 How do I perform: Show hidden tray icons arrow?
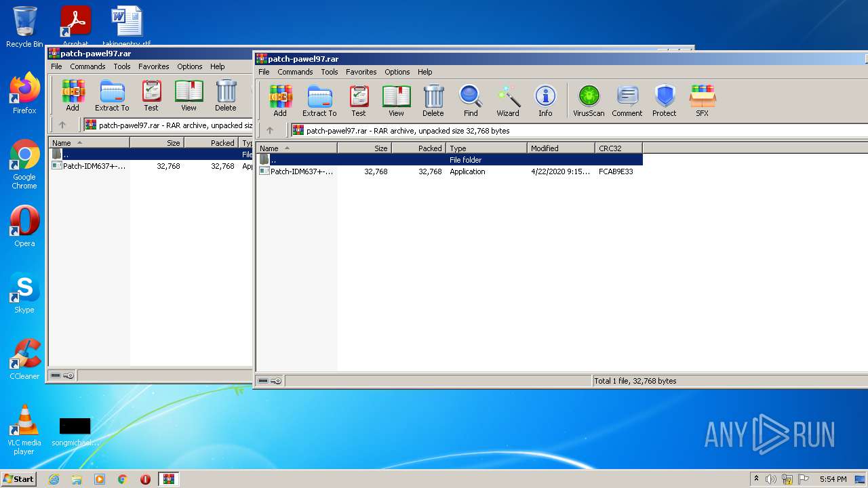coord(756,479)
